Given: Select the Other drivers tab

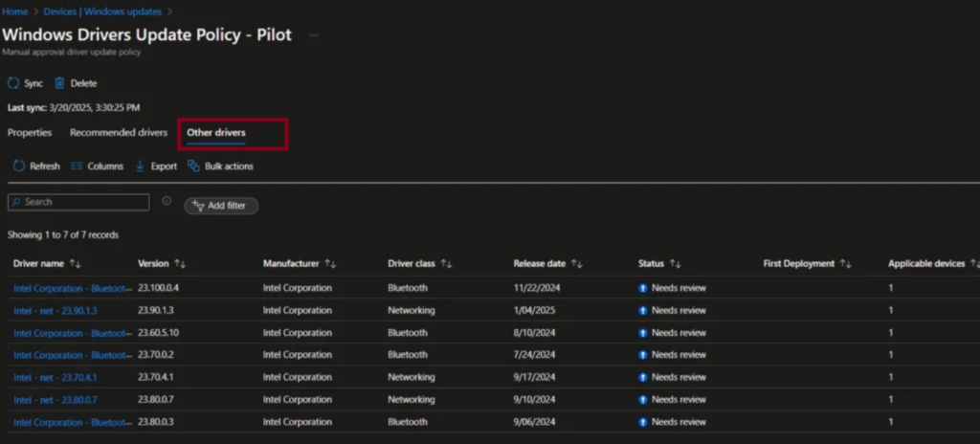Looking at the screenshot, I should (x=216, y=133).
